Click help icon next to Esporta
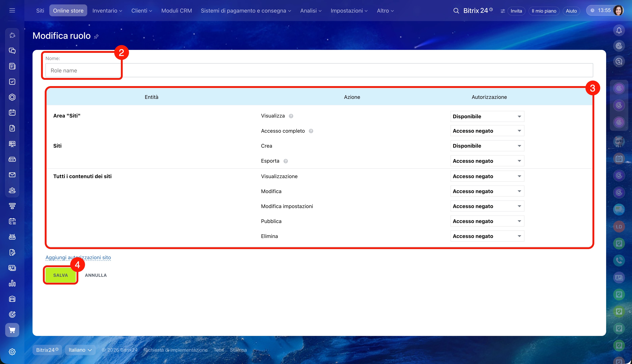 286,161
